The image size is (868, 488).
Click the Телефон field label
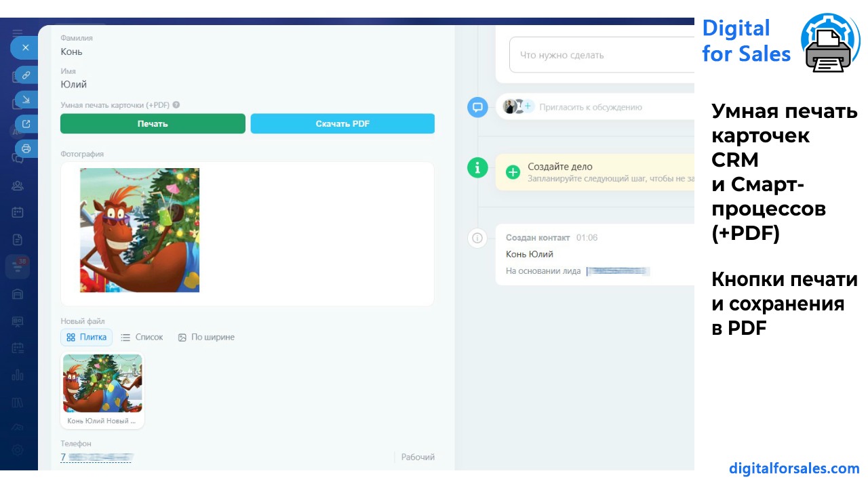pyautogui.click(x=76, y=443)
